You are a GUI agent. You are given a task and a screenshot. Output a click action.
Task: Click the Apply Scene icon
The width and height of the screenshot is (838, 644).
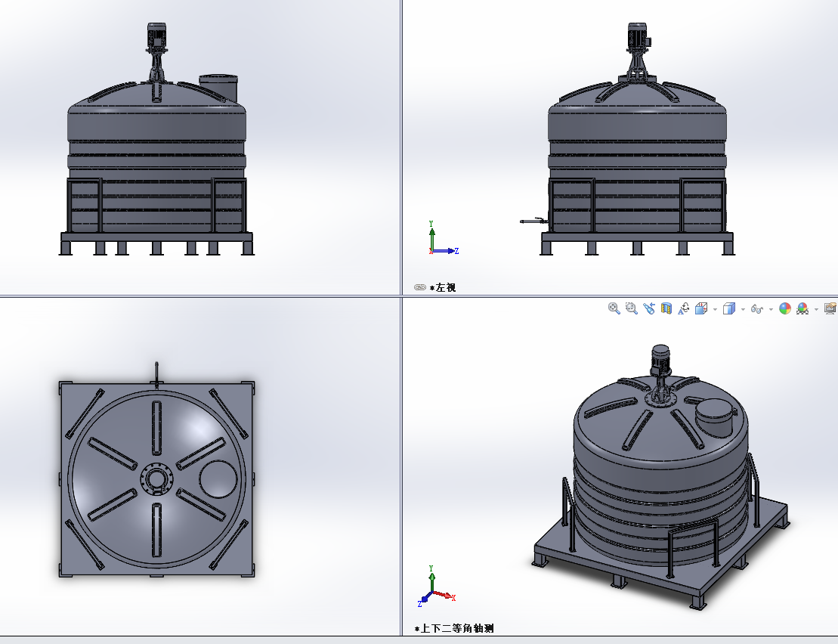click(802, 308)
